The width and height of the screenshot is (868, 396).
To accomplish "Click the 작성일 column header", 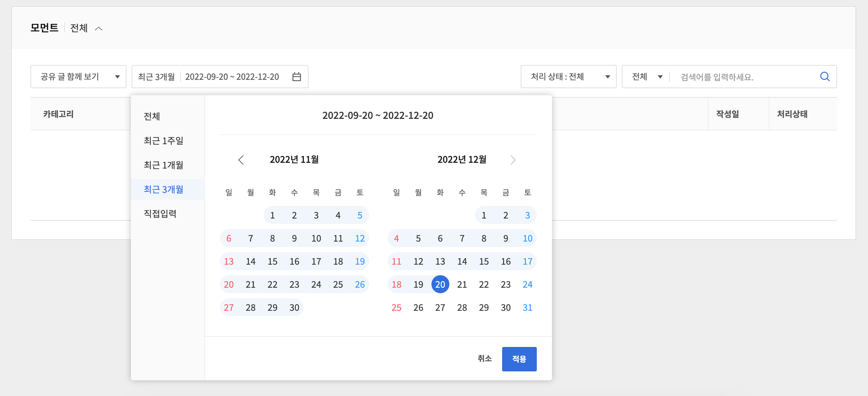I will click(x=727, y=114).
